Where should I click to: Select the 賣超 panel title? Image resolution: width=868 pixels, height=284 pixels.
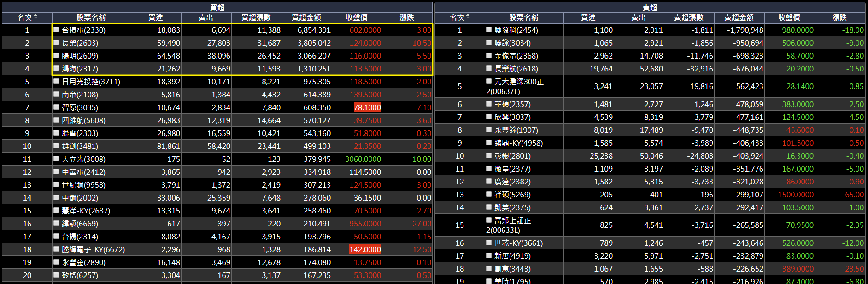click(x=650, y=7)
